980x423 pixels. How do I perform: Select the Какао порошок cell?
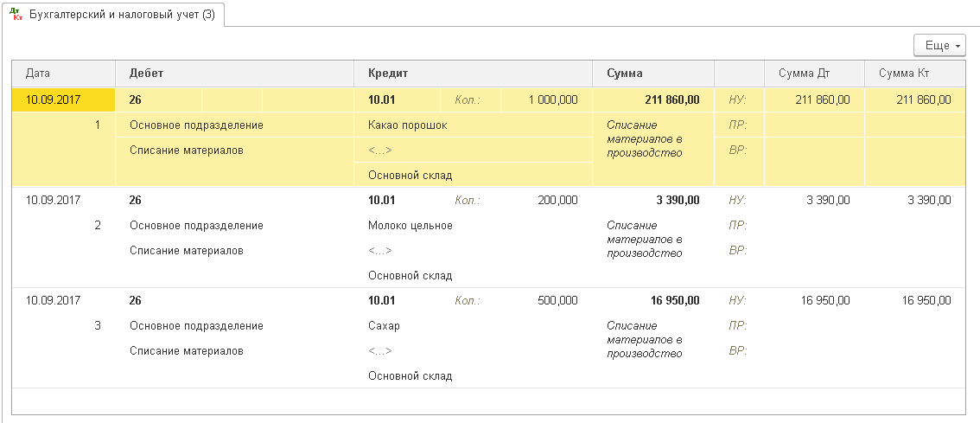[x=473, y=125]
